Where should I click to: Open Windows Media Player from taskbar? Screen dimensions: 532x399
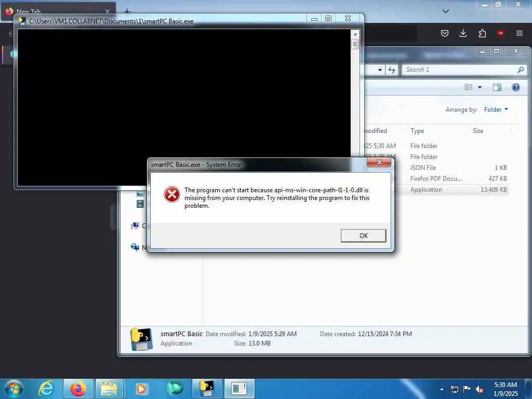point(141,389)
